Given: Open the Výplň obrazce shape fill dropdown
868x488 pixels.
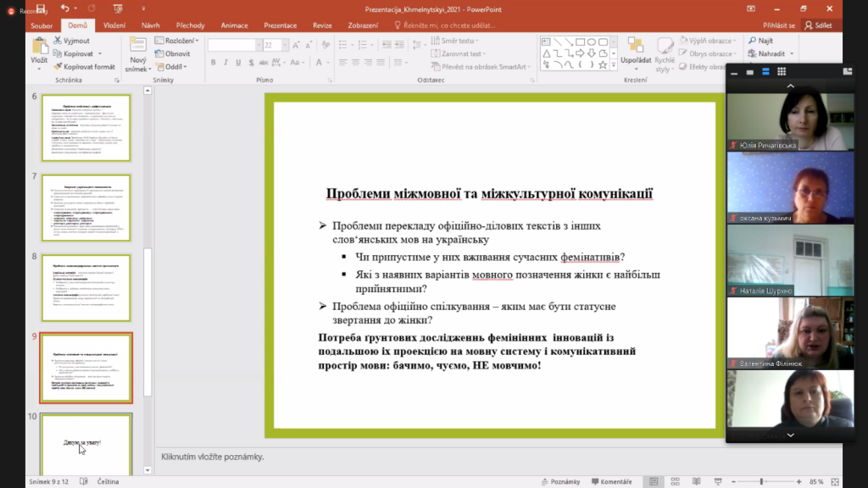Looking at the screenshot, I should click(708, 41).
